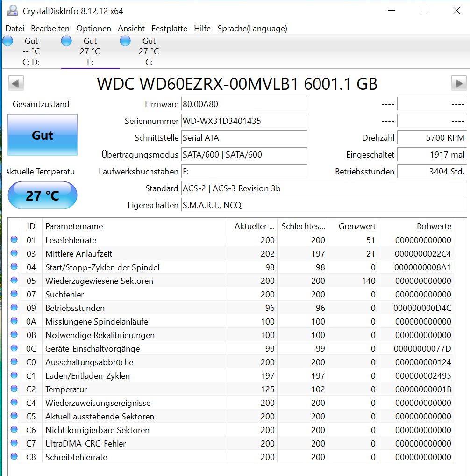Click status dot for UltraDMA-CRC-Fehler row
This screenshot has width=470, height=476.
pos(14,443)
